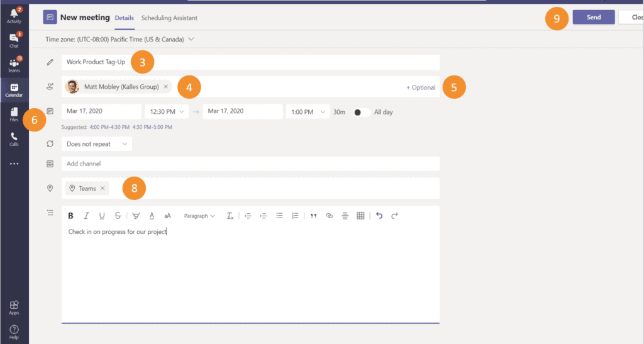Viewport: 644px width, 344px height.
Task: Place cursor in meeting description text
Action: (118, 231)
